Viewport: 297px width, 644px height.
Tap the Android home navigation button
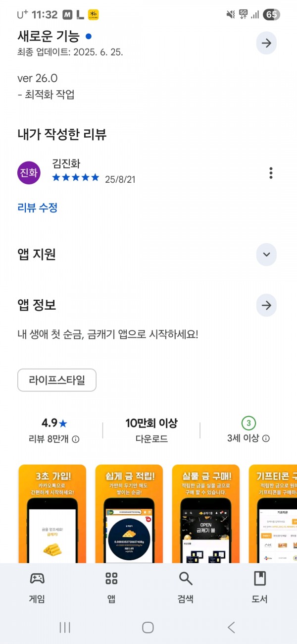(148, 627)
